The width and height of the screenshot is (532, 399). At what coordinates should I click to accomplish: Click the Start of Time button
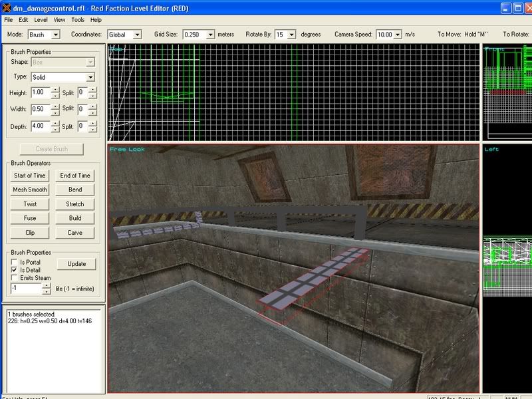[x=30, y=176]
